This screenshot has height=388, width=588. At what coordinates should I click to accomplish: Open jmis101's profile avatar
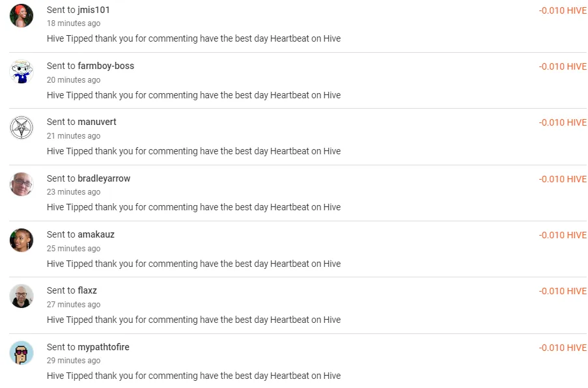pyautogui.click(x=21, y=16)
